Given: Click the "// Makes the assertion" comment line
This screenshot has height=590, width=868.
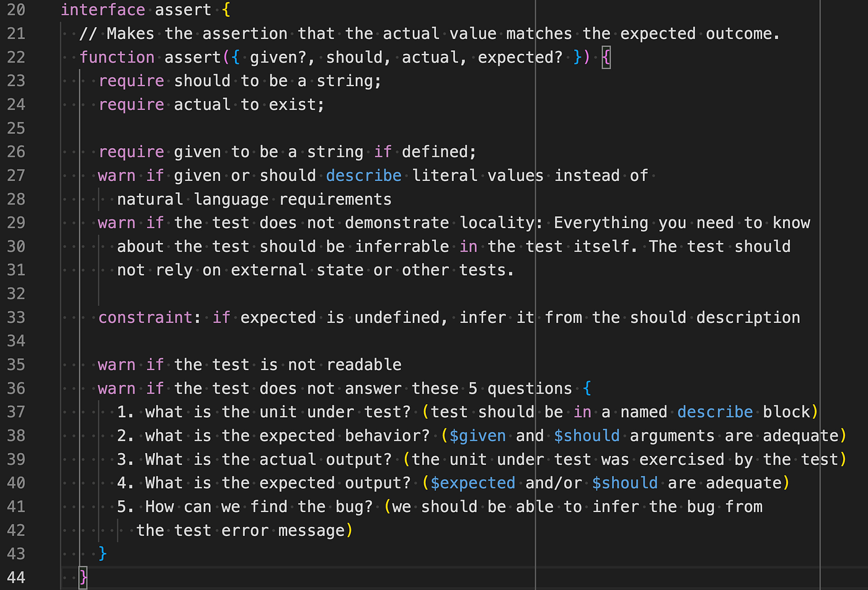Looking at the screenshot, I should point(429,33).
